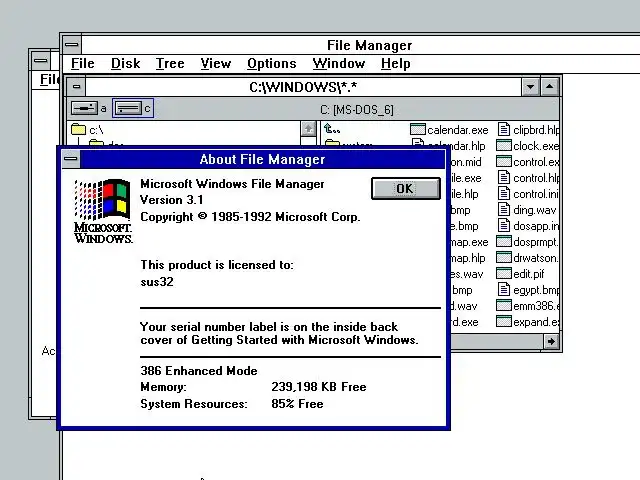Select control.hlp document icon

504,178
